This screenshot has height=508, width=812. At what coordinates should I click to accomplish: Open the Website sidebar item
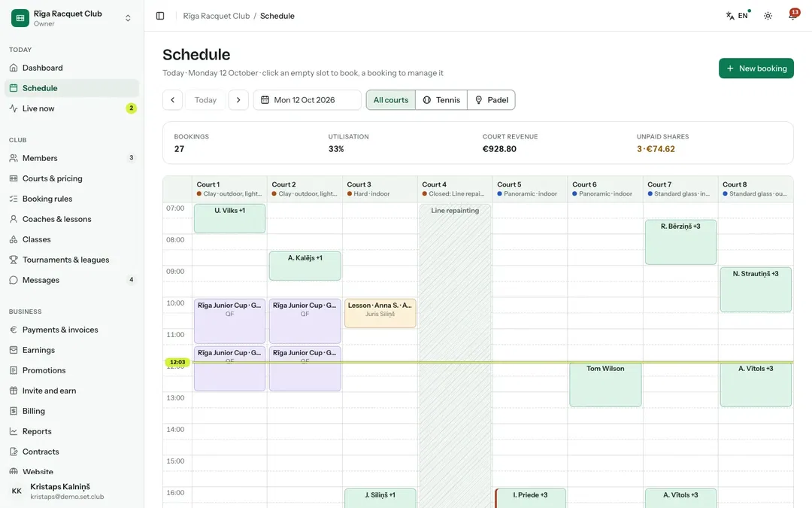(72, 472)
